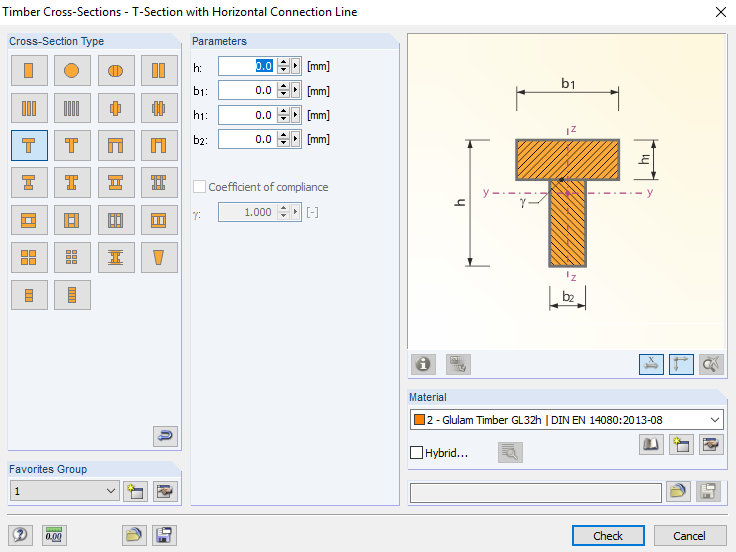The height and width of the screenshot is (552, 736).
Task: Select the three-layer stacked cross-section type
Action: click(x=29, y=295)
